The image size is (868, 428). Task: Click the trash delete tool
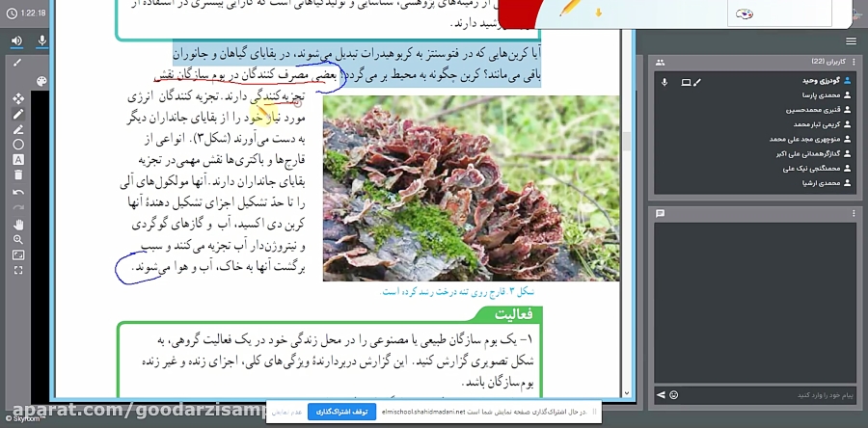tap(18, 174)
